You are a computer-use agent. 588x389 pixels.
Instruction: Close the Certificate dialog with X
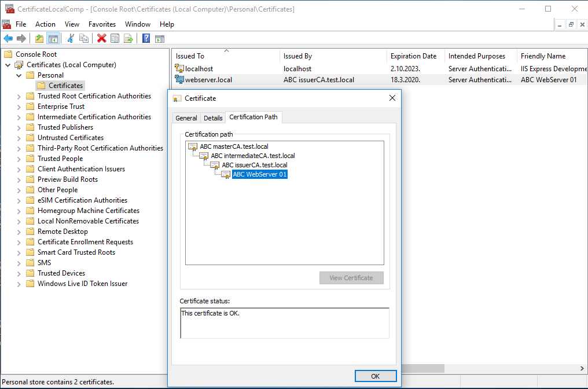coord(392,98)
